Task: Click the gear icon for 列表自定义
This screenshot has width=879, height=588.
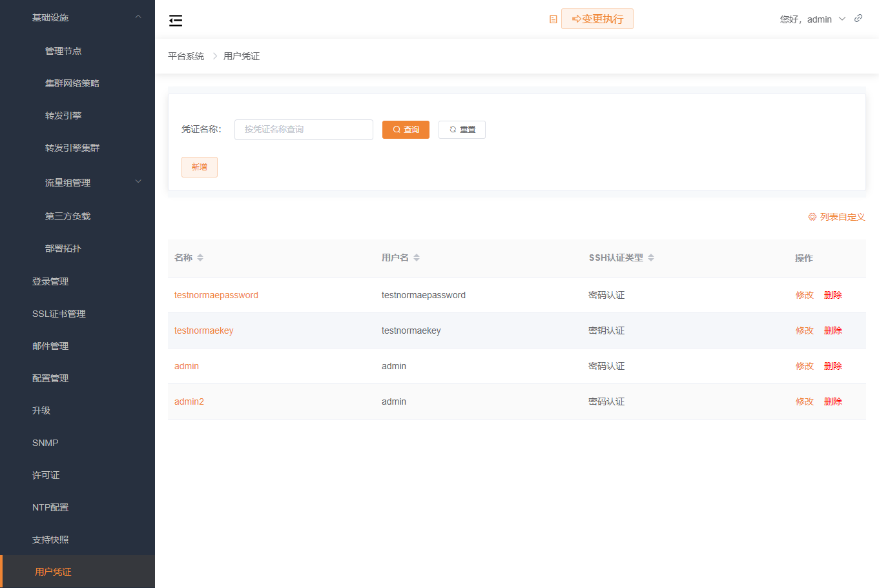Action: (812, 217)
